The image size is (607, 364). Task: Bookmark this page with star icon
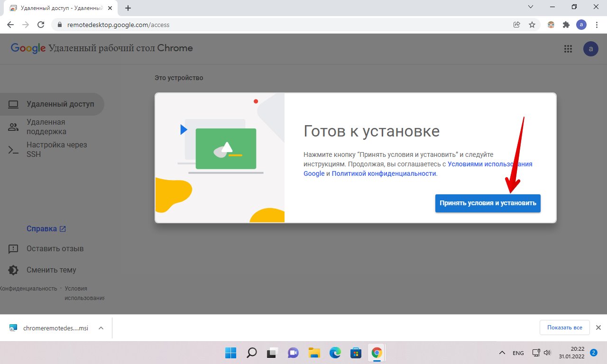click(x=532, y=25)
